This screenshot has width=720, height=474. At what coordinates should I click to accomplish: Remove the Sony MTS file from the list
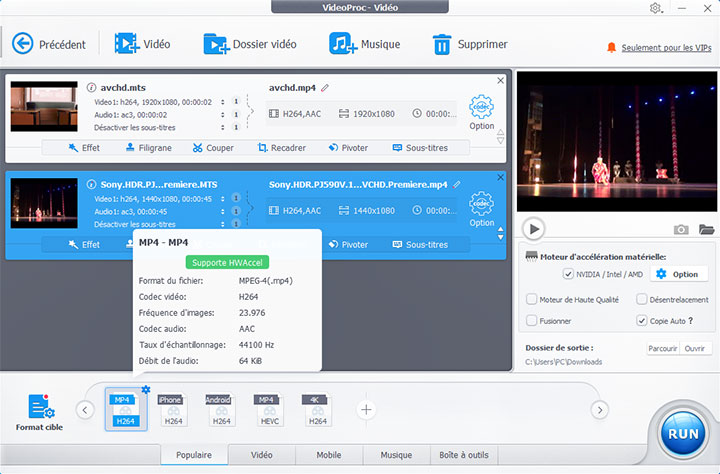tap(501, 177)
